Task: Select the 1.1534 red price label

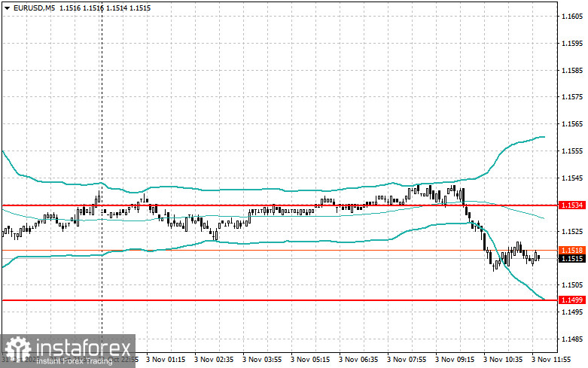Action: 572,205
